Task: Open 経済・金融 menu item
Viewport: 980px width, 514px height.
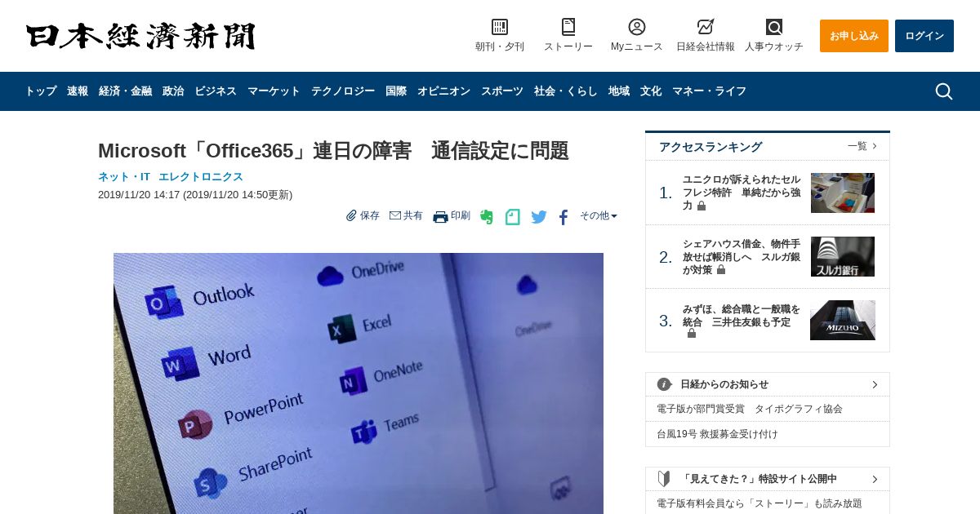Action: pos(125,91)
